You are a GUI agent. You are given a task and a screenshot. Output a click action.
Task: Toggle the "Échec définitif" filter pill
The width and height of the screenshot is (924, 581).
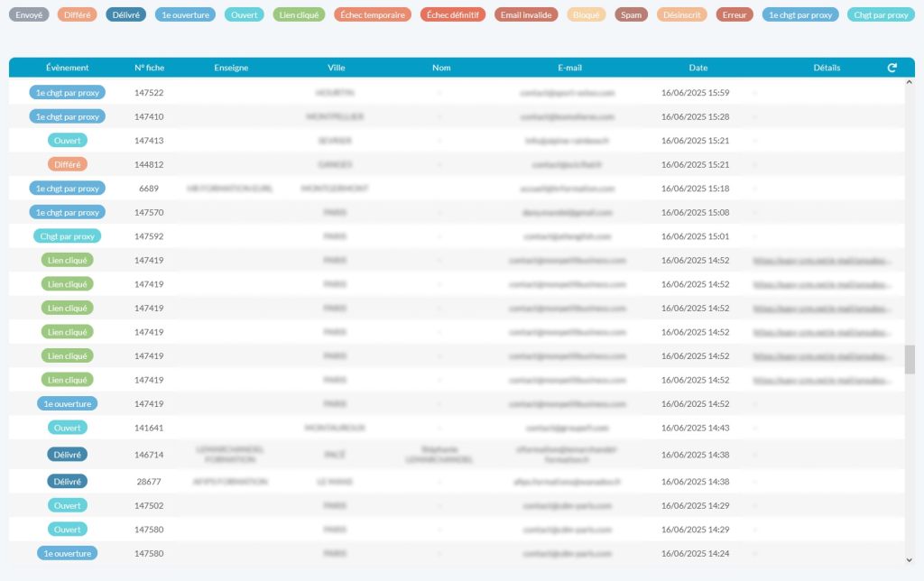[x=452, y=14]
